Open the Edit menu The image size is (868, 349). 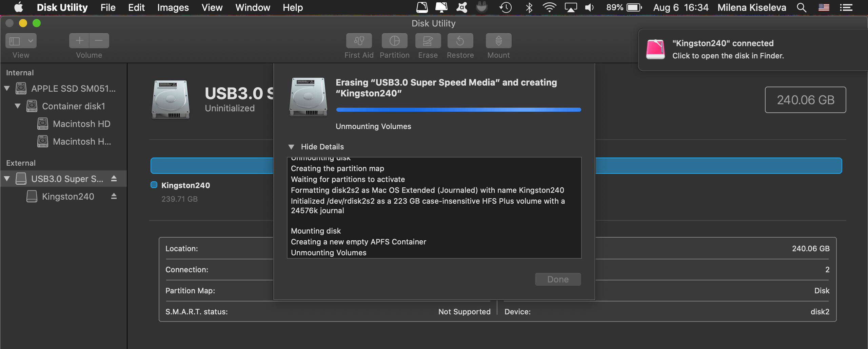[136, 7]
